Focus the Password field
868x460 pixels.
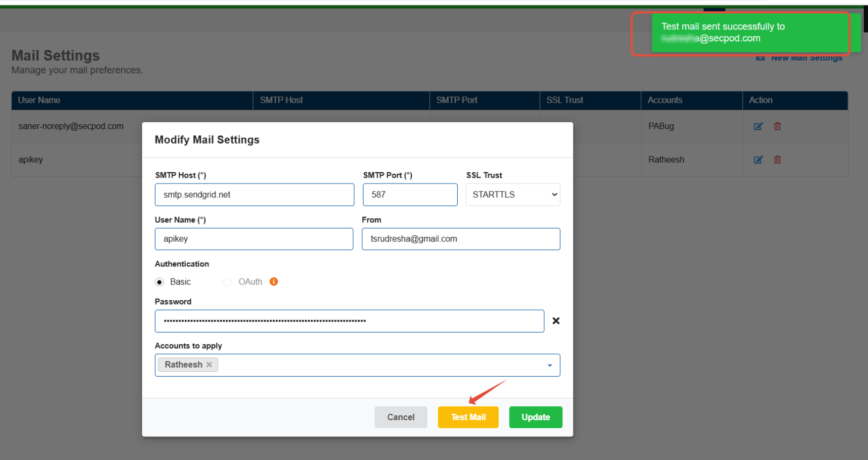tap(349, 321)
